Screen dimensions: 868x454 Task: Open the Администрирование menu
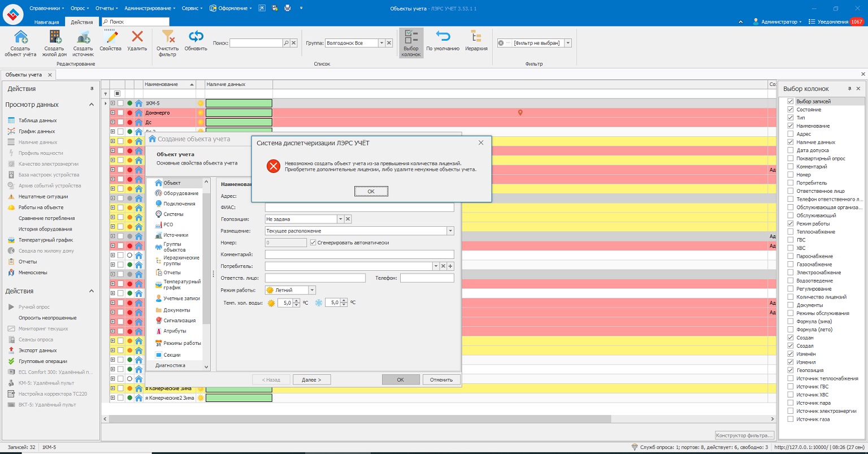pyautogui.click(x=150, y=8)
